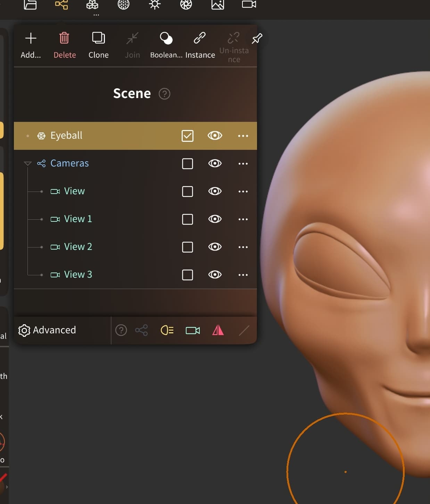Image resolution: width=430 pixels, height=504 pixels.
Task: Click the View camera icon
Action: pos(55,192)
